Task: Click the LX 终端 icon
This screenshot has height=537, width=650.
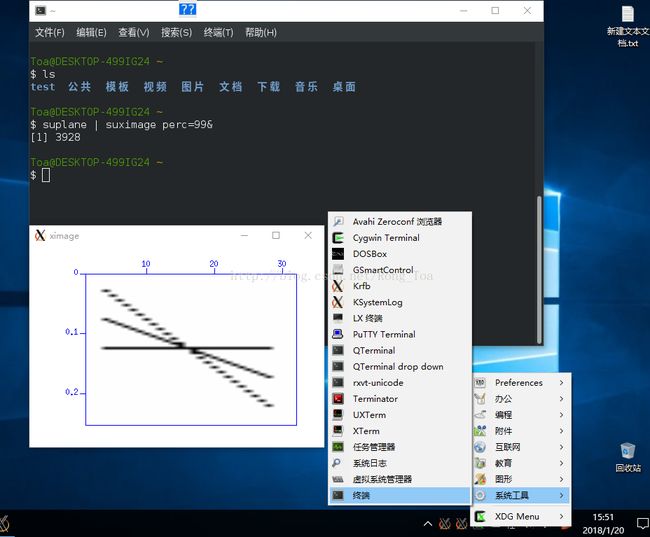Action: 338,318
